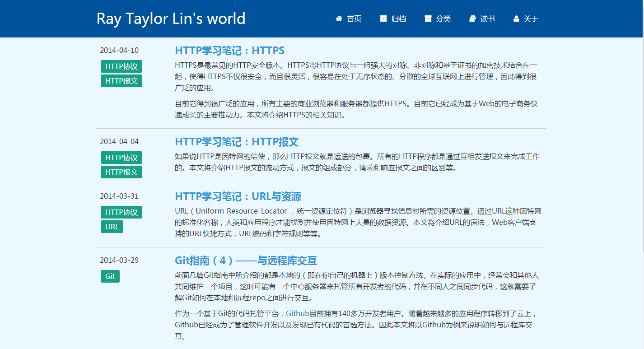Select the URL tag button

click(x=112, y=227)
